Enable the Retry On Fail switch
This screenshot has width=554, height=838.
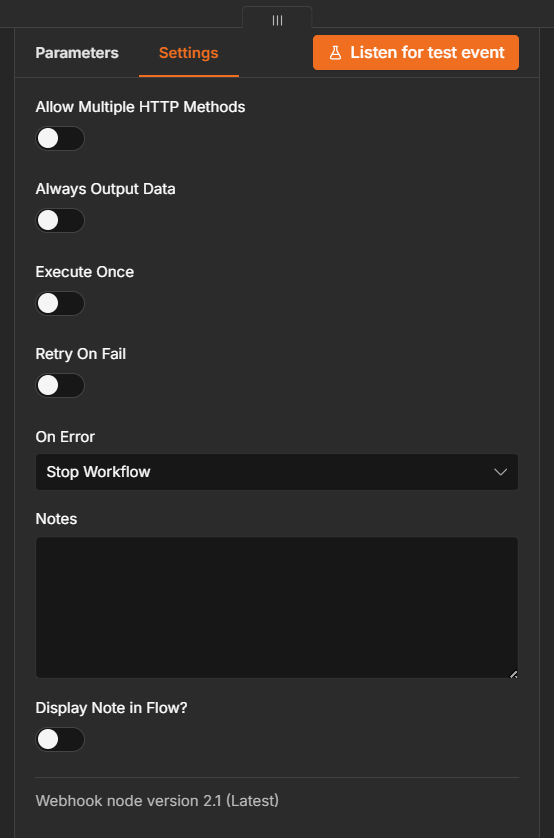click(x=60, y=385)
